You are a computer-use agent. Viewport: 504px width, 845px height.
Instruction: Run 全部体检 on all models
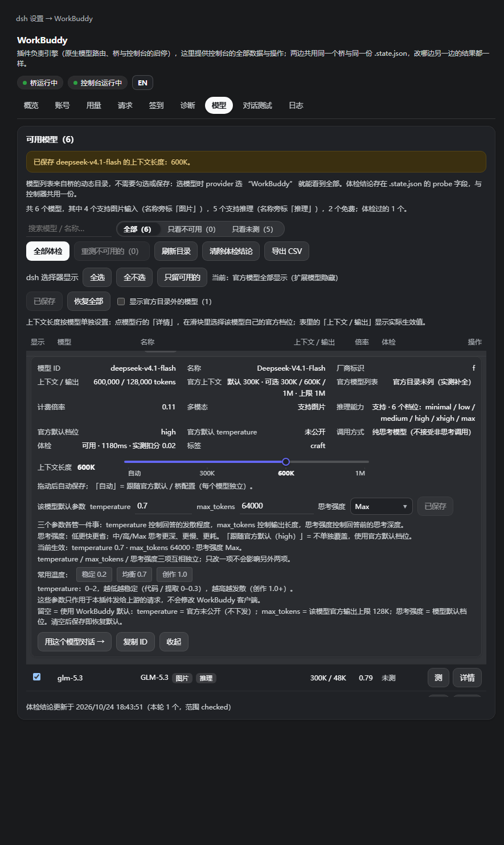click(48, 251)
